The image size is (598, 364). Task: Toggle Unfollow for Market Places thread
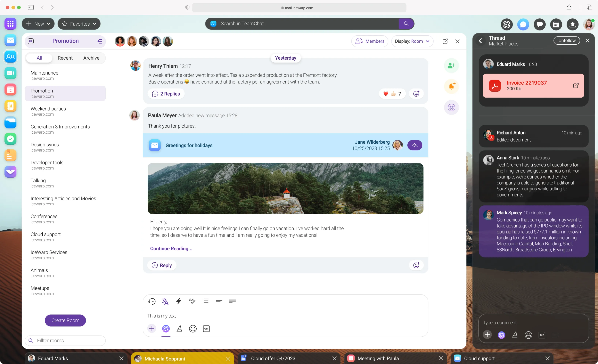pos(566,41)
